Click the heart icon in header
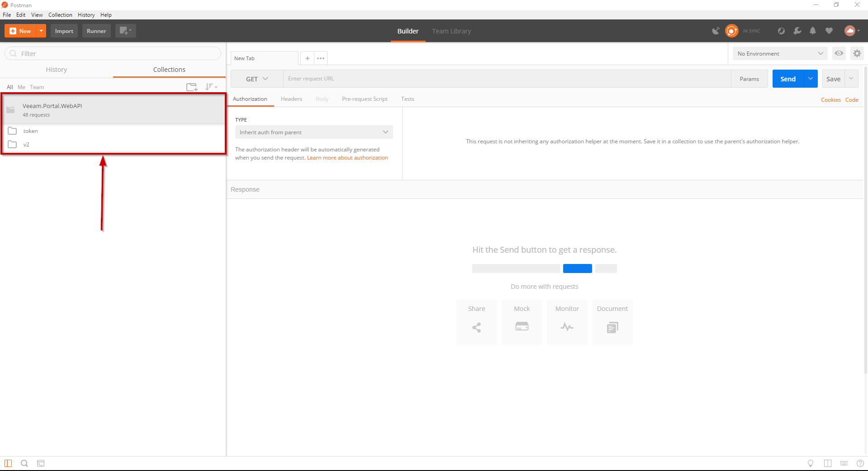The height and width of the screenshot is (471, 868). (829, 31)
